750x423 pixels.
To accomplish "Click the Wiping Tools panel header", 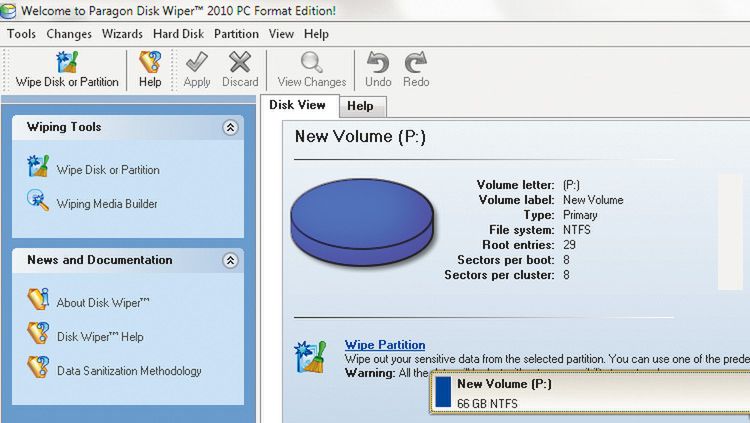I will click(128, 127).
